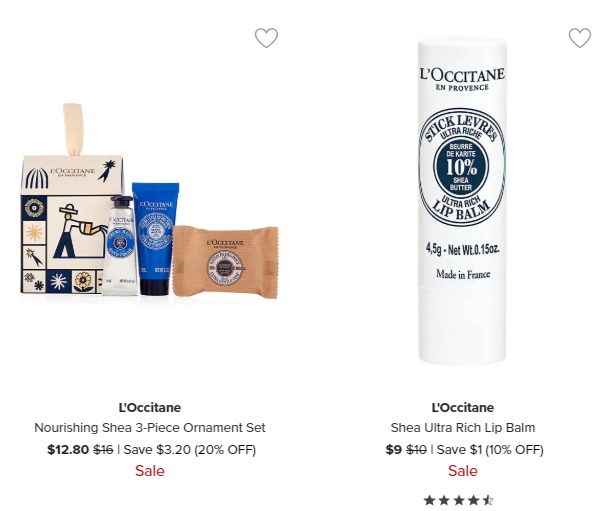Click Save $3.20 (20% OFF) text
Screen dimensions: 600x511
click(x=189, y=449)
